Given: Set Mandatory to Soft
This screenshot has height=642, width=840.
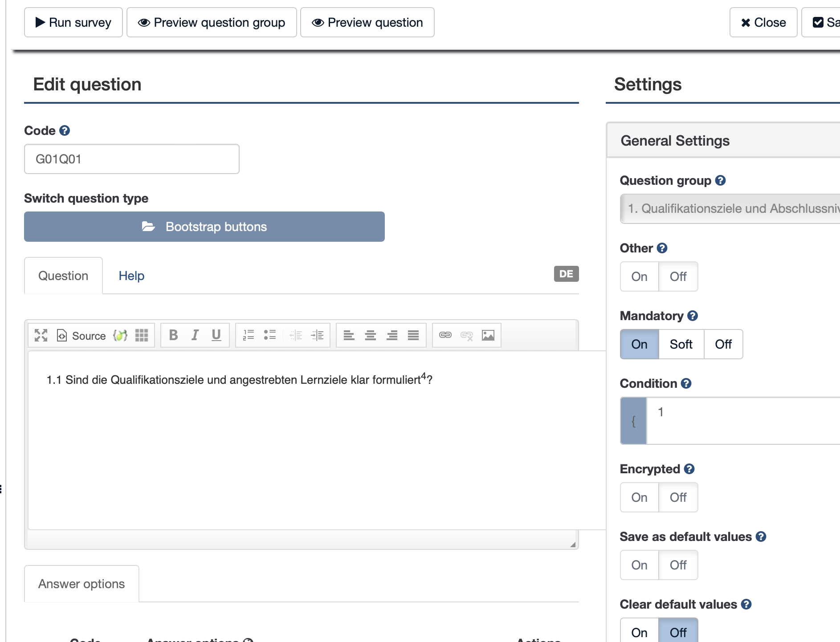Looking at the screenshot, I should pyautogui.click(x=681, y=344).
